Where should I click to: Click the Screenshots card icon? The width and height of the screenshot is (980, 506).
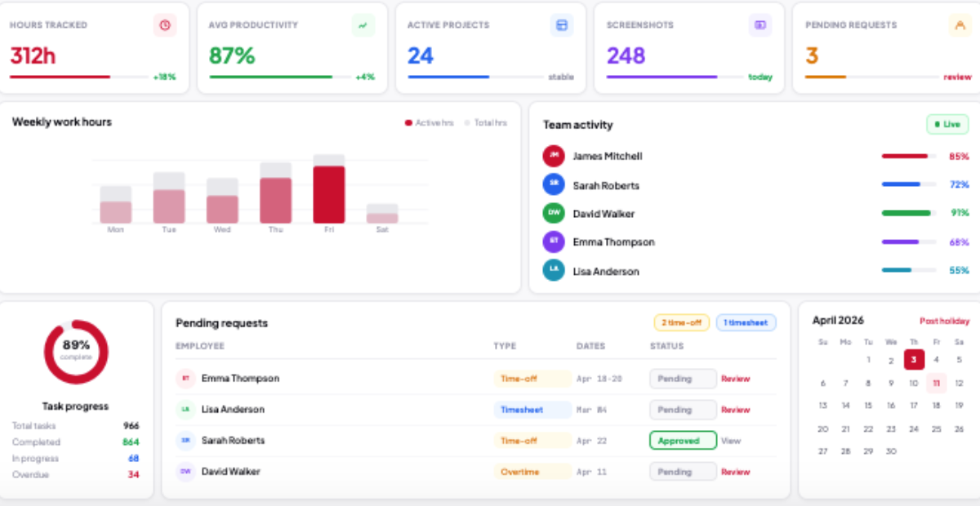coord(760,25)
